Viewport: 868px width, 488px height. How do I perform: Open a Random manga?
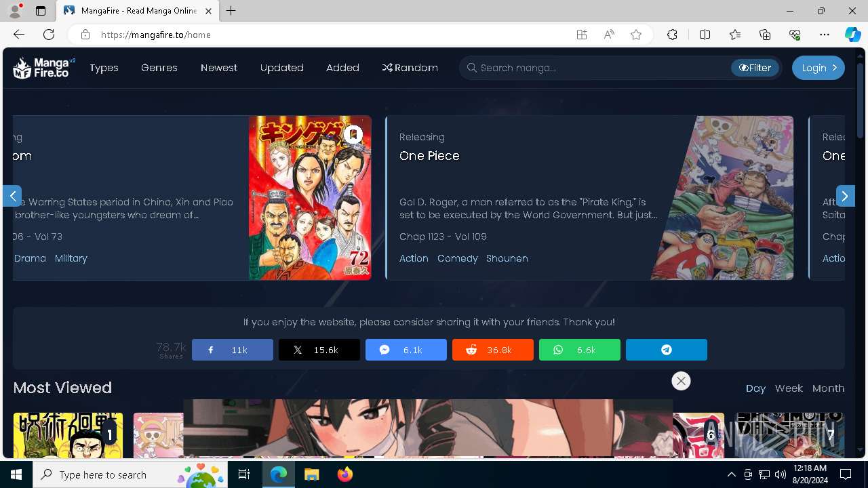point(410,68)
